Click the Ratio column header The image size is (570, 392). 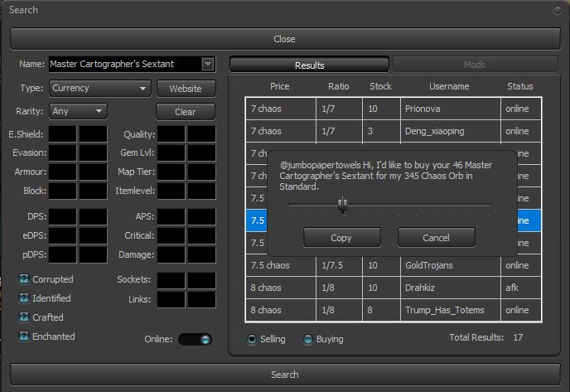338,86
